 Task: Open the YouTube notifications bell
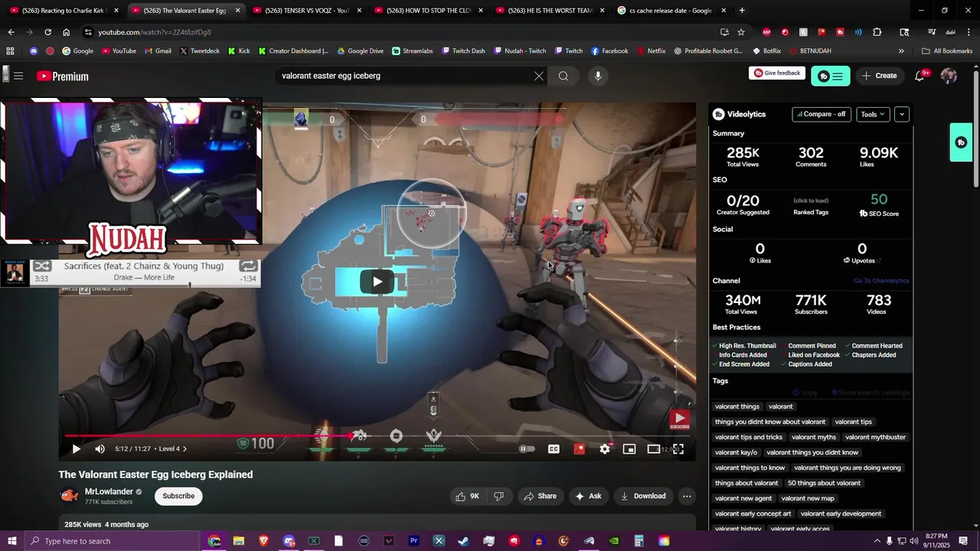pos(920,76)
